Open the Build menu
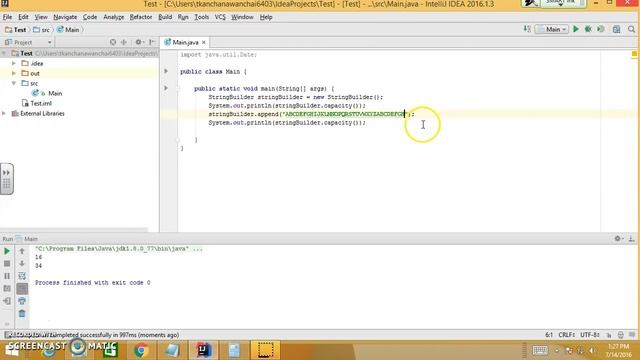Image resolution: width=640 pixels, height=360 pixels. pyautogui.click(x=165, y=17)
